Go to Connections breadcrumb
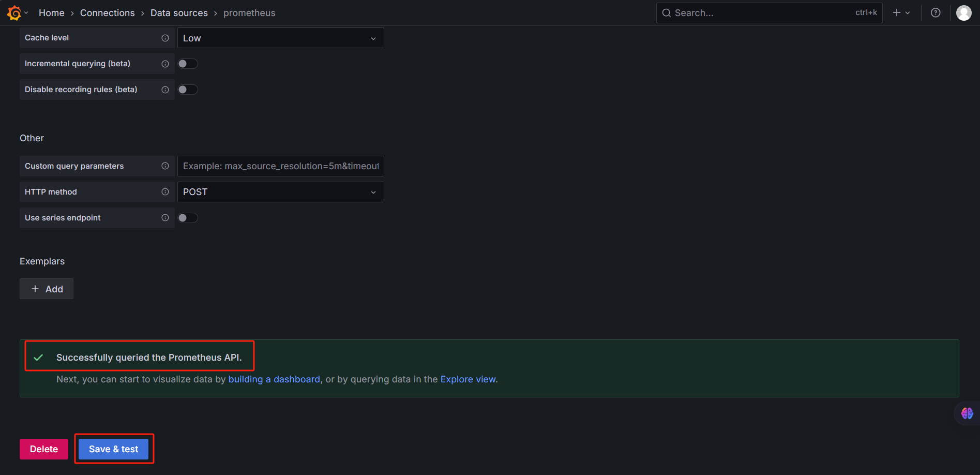The width and height of the screenshot is (980, 475). tap(108, 13)
